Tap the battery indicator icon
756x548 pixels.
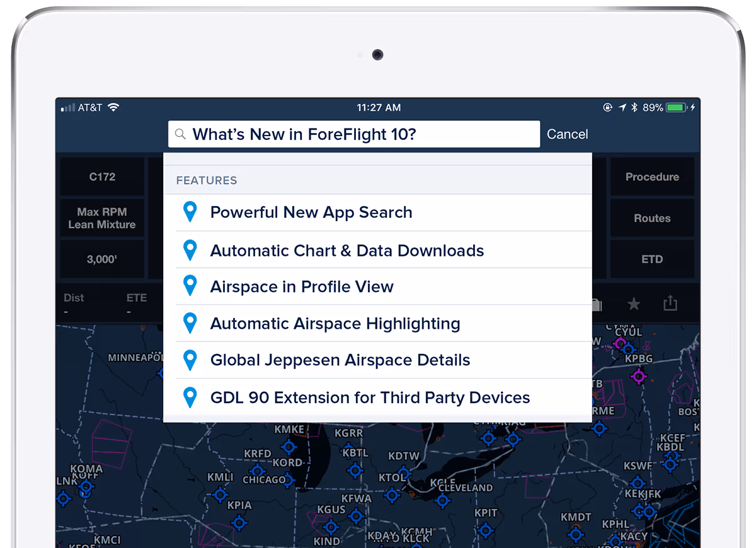676,108
